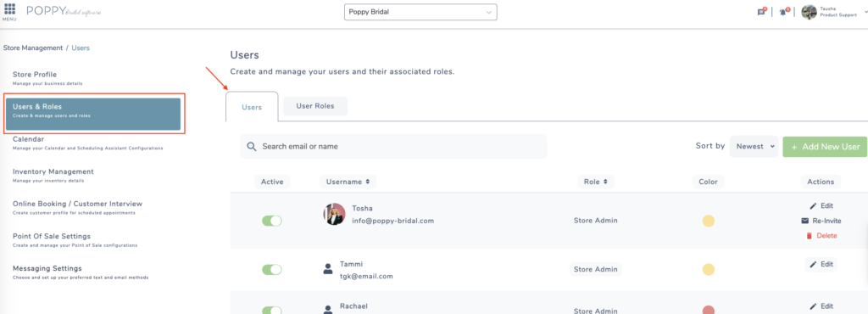Switch to the Users tab
The image size is (868, 314).
click(252, 108)
